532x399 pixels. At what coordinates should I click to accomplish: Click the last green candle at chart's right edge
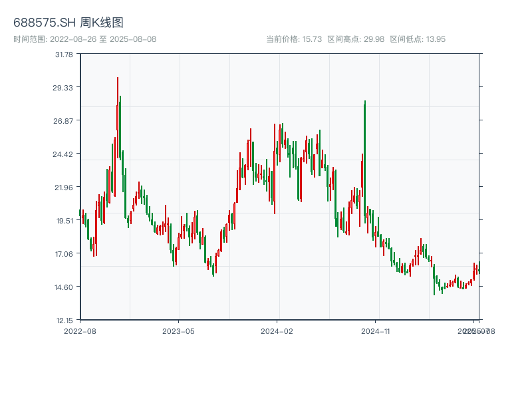[x=479, y=268]
